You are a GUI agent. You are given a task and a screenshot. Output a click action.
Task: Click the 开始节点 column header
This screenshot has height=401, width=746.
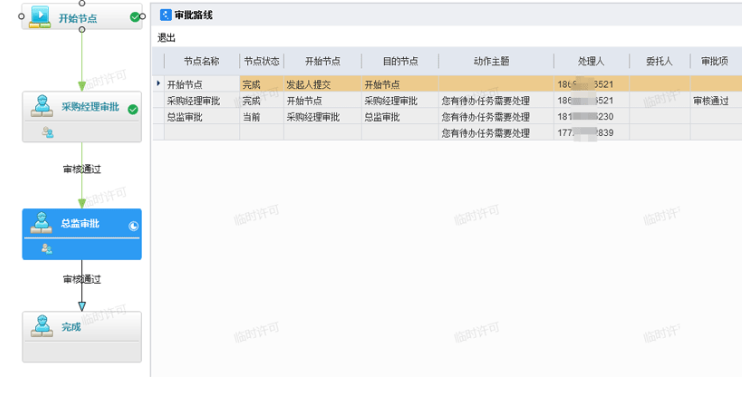coord(323,61)
